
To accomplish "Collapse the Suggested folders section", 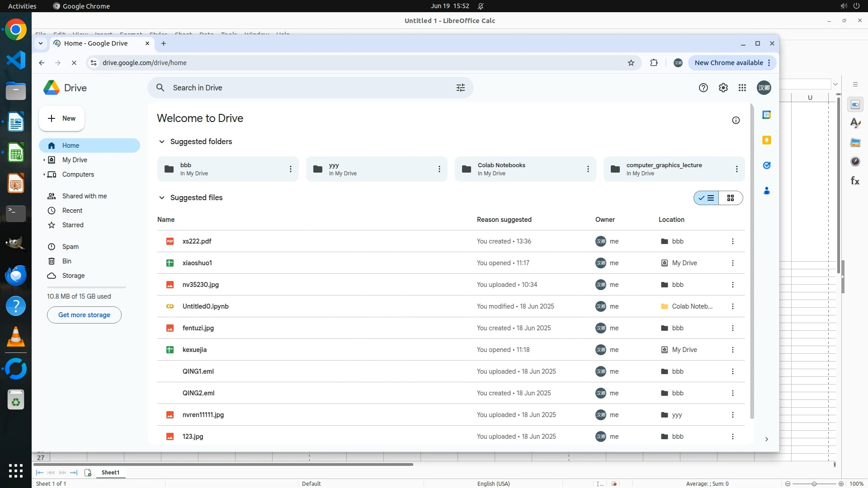I will pyautogui.click(x=161, y=141).
